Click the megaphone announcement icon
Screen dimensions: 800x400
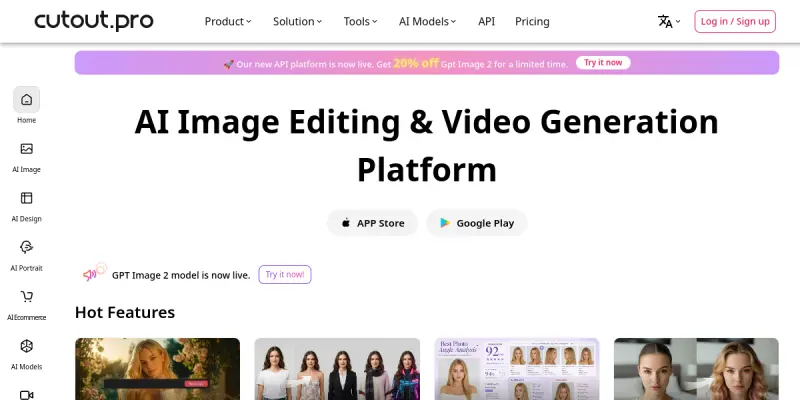pyautogui.click(x=94, y=273)
